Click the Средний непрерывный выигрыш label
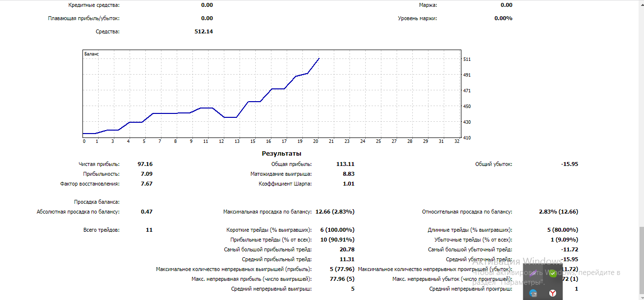This screenshot has width=644, height=300. [x=271, y=289]
